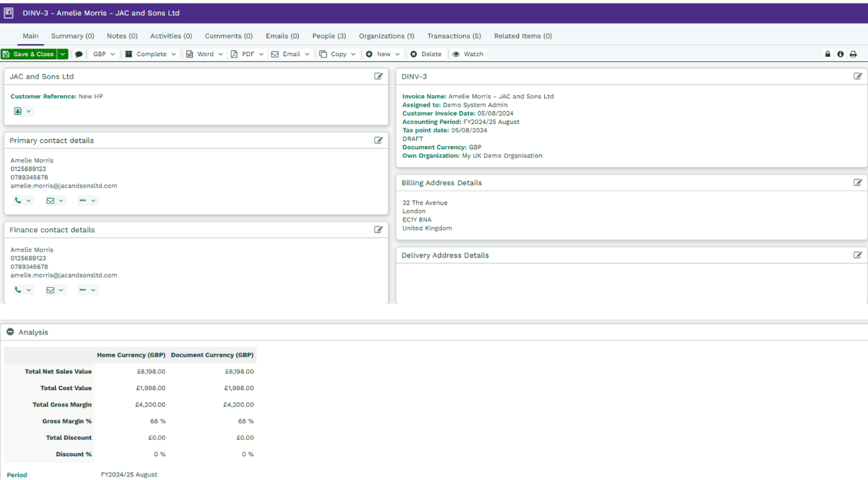Edit the DINV-3 invoice details panel

tap(858, 77)
